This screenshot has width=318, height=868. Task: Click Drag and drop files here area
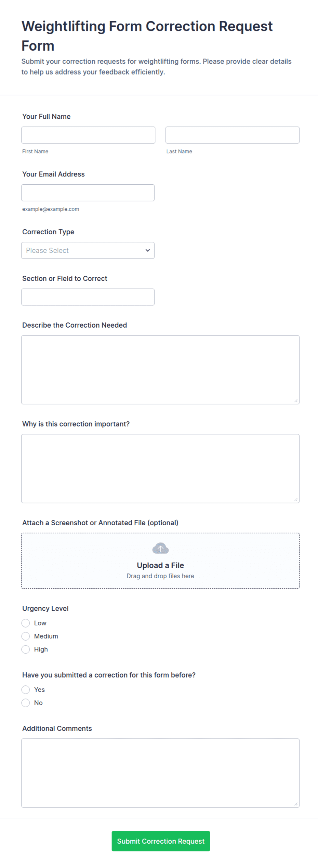point(160,576)
